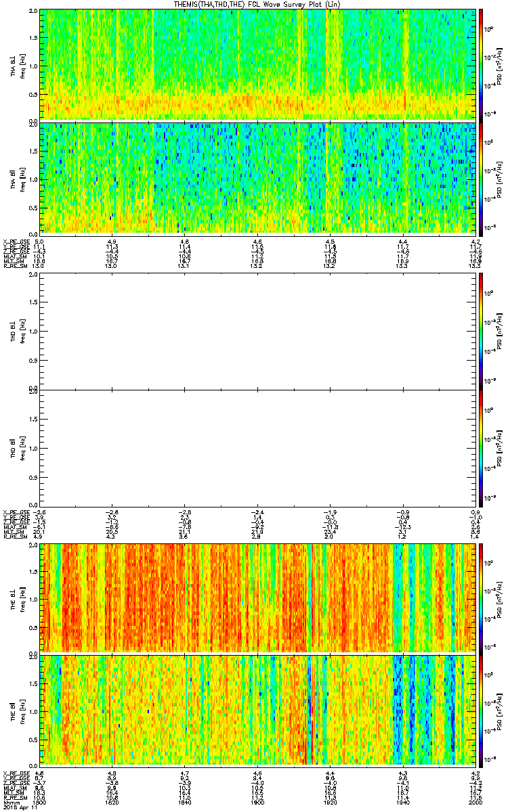The width and height of the screenshot is (508, 812).
Task: Click the 1940 time tick label
Action: point(402,803)
